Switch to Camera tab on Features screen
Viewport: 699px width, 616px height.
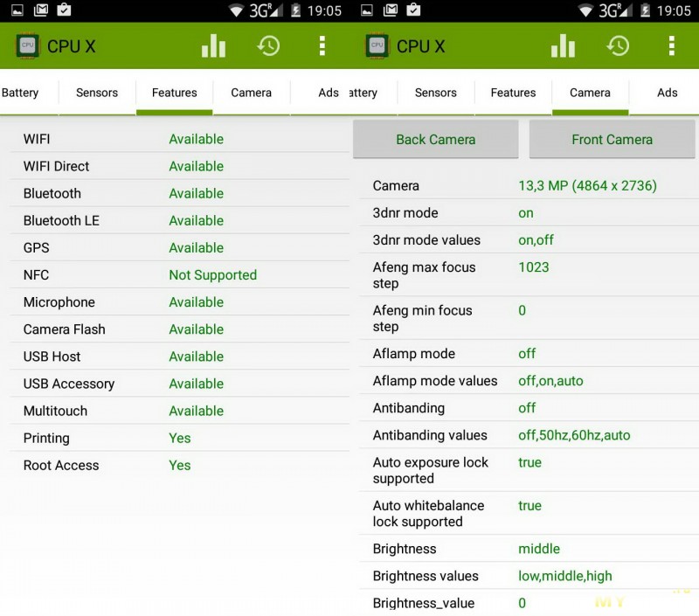(252, 93)
